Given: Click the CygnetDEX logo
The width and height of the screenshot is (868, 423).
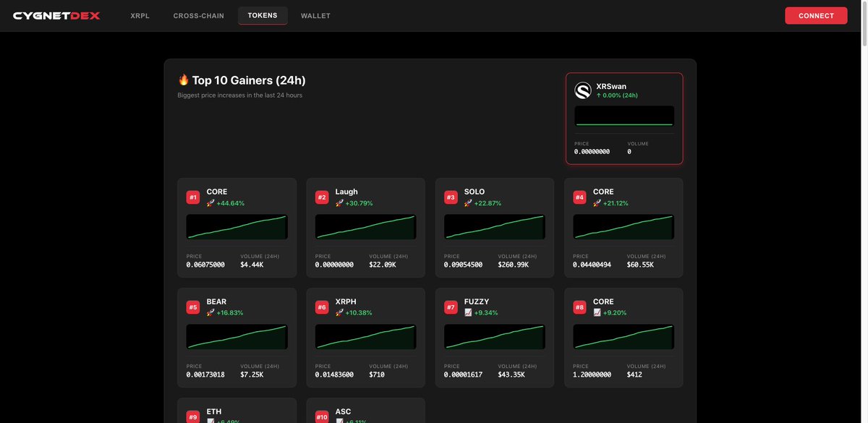Looking at the screenshot, I should [x=56, y=15].
